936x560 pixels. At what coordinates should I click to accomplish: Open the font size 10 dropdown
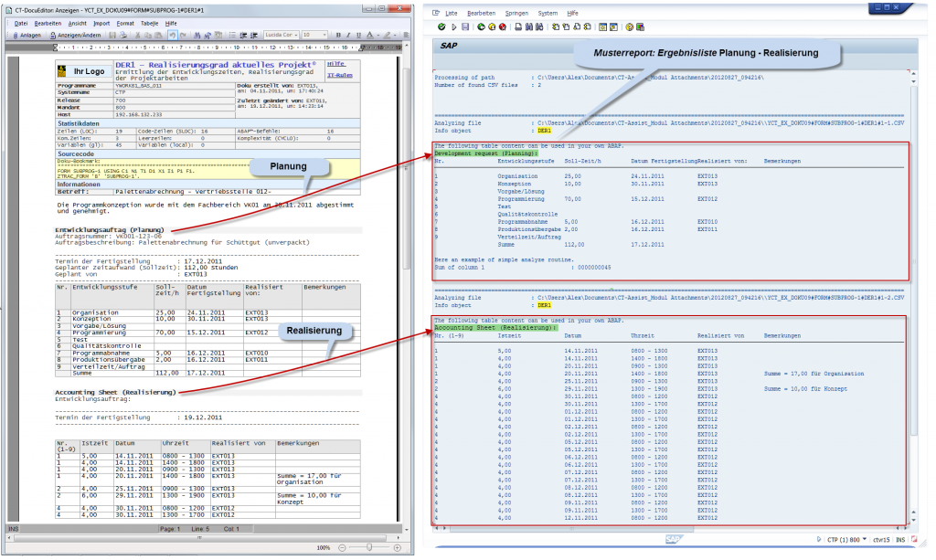324,36
